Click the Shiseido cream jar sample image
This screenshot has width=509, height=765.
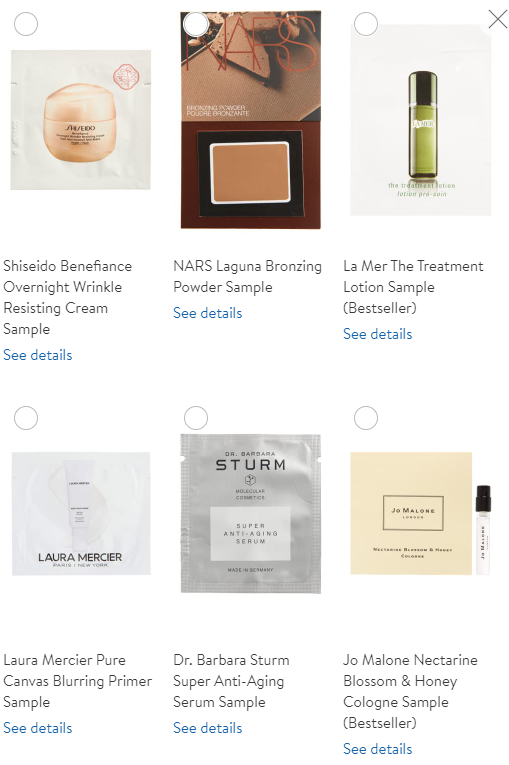(81, 120)
